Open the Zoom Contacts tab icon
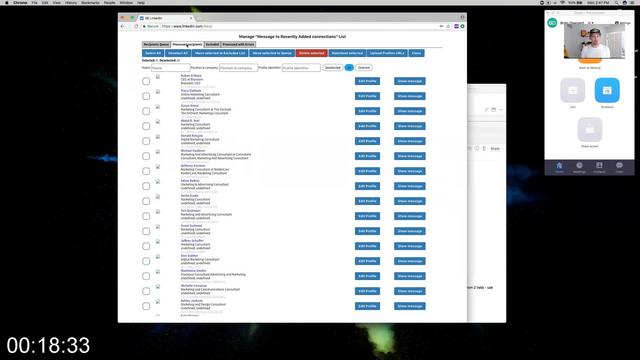The height and width of the screenshot is (360, 640). (599, 165)
